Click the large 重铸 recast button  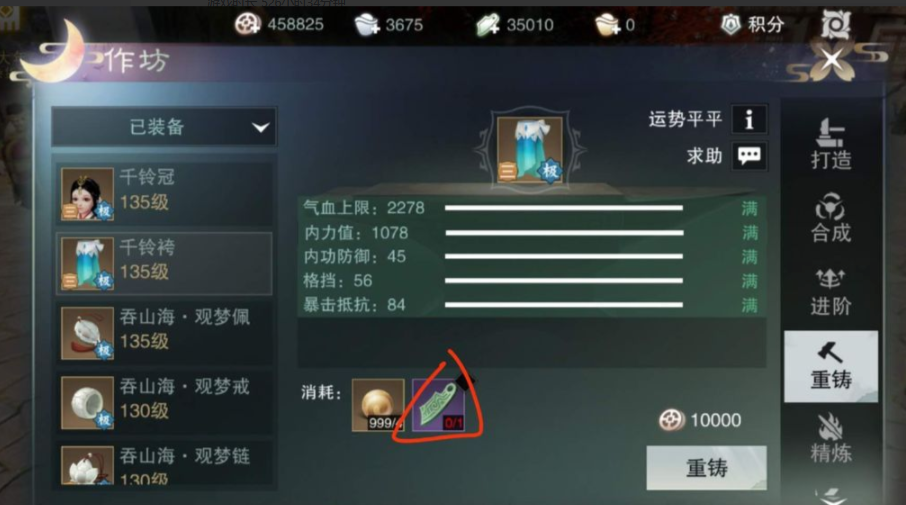pos(706,467)
